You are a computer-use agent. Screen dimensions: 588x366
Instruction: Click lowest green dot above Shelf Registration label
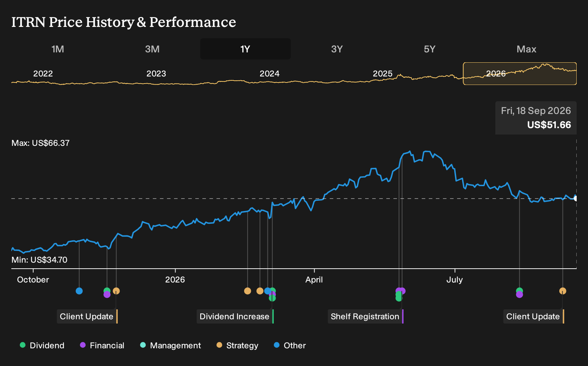[x=399, y=298]
